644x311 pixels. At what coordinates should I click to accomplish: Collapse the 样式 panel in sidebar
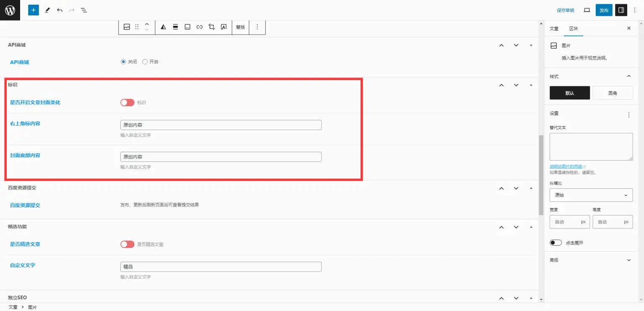pyautogui.click(x=628, y=76)
